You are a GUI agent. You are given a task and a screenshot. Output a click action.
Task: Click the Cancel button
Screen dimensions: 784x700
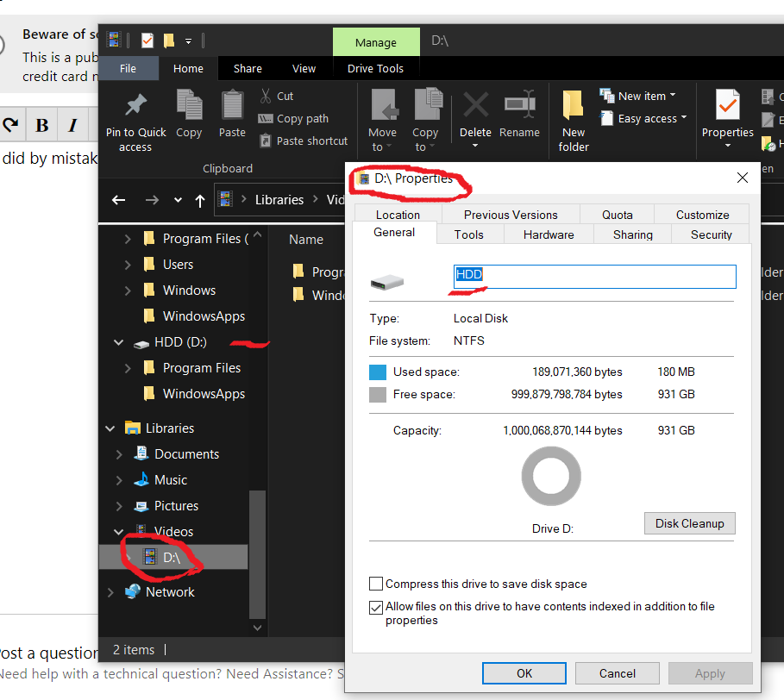point(617,673)
